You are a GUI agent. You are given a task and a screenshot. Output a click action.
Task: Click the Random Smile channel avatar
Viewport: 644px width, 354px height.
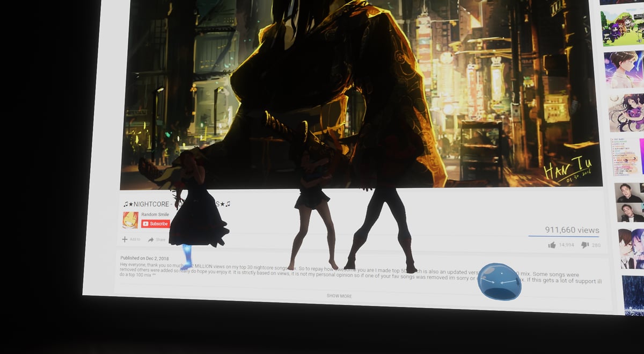[x=130, y=220]
